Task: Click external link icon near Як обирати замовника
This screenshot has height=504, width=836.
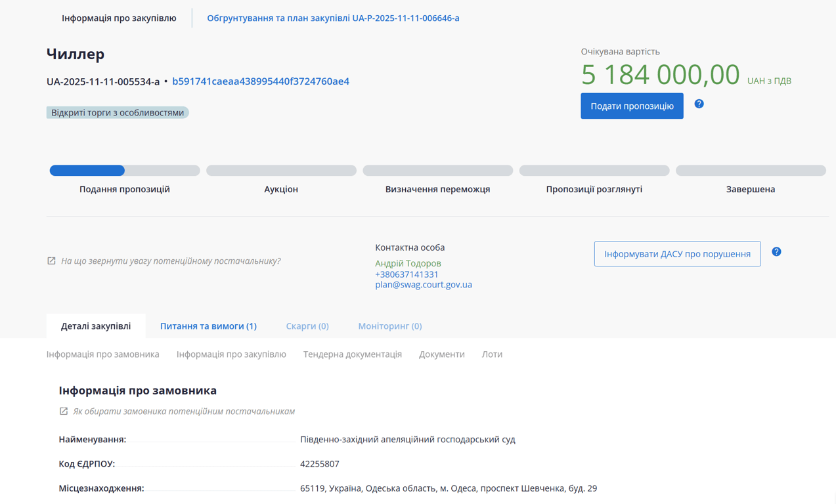Action: pyautogui.click(x=64, y=411)
